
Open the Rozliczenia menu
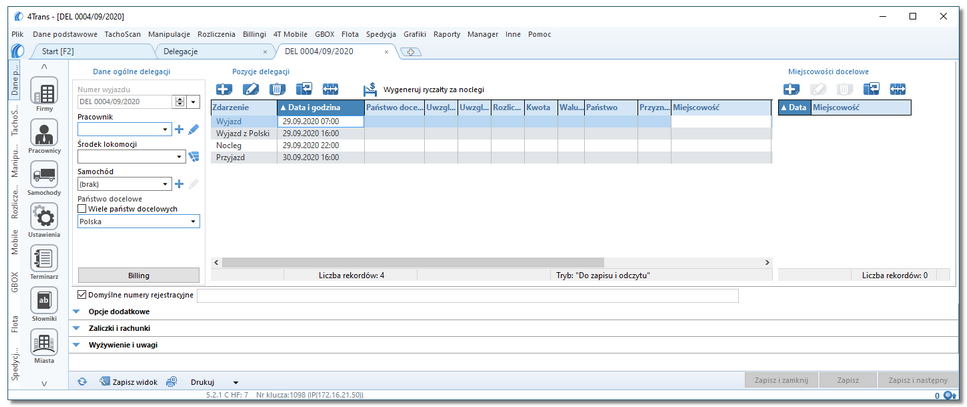tap(217, 35)
